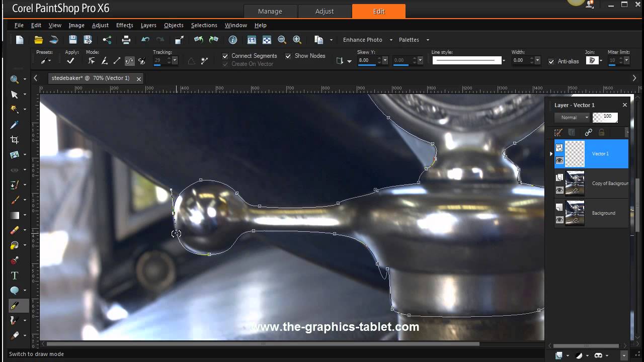Zoom to 100 percent with 1:1 icon

click(x=252, y=40)
